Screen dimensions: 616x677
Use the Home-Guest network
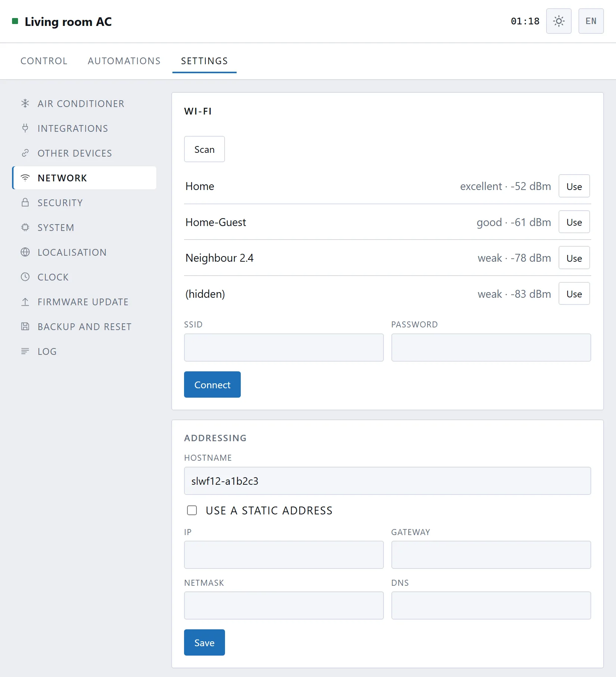point(574,222)
